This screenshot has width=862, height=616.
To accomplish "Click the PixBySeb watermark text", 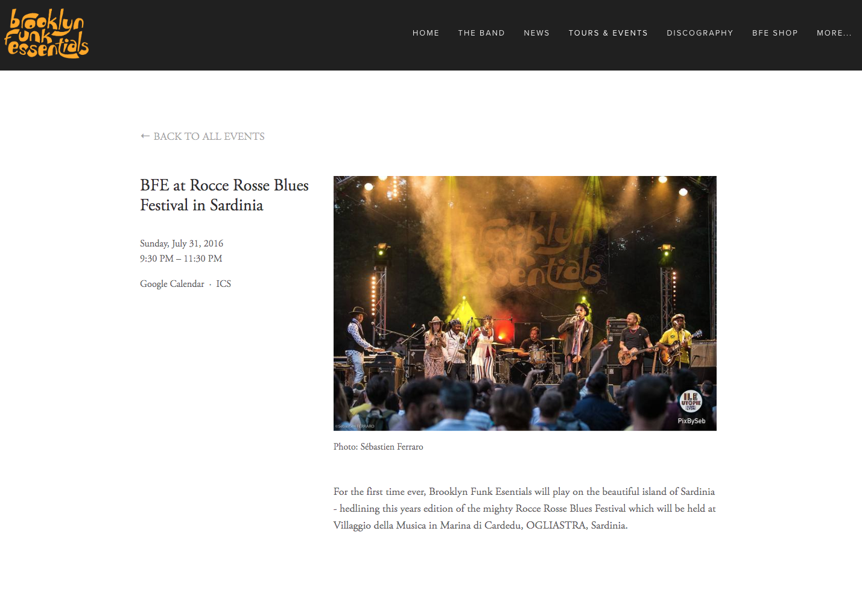I will (691, 421).
